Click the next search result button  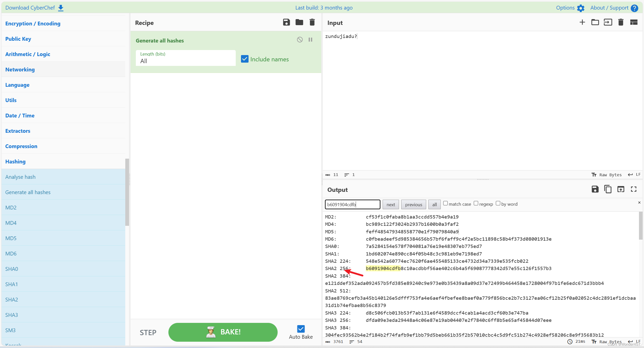[390, 204]
